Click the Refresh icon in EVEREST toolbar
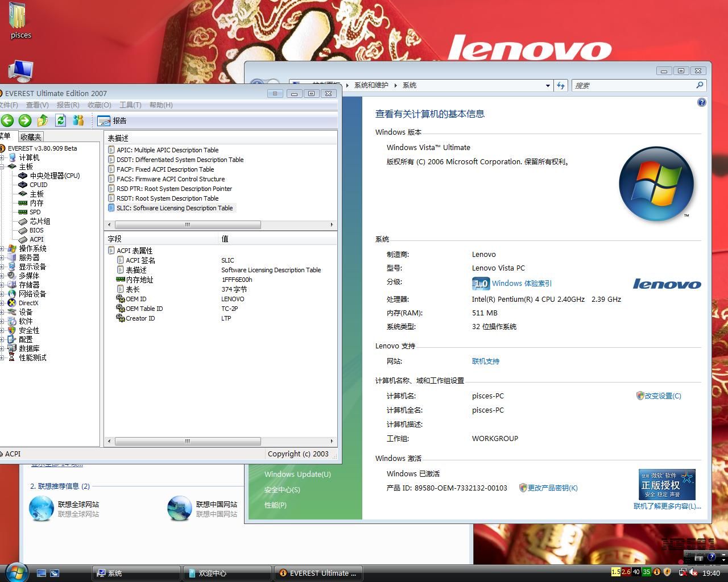Screen dimensions: 728x582 tap(61, 120)
